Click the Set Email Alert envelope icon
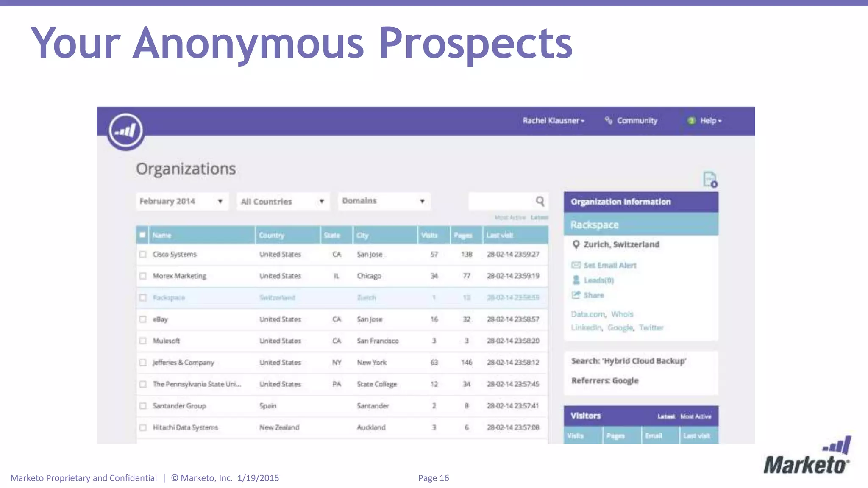 point(576,265)
